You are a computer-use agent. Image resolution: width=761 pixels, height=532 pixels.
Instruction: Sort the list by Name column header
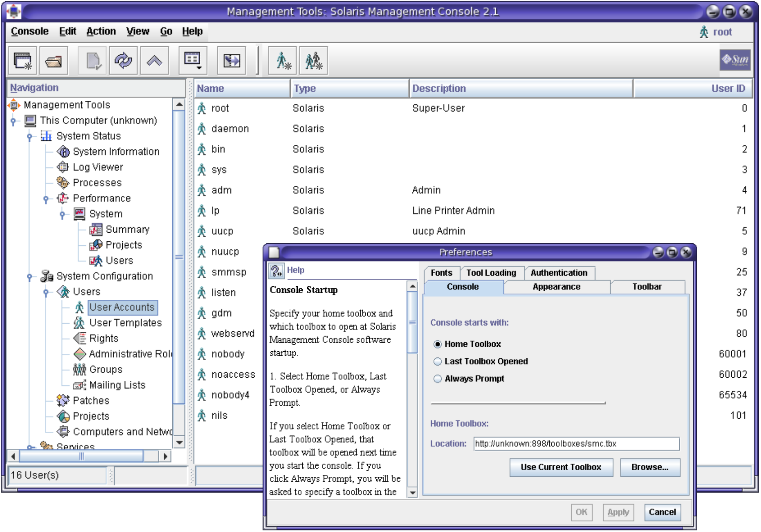coord(242,89)
